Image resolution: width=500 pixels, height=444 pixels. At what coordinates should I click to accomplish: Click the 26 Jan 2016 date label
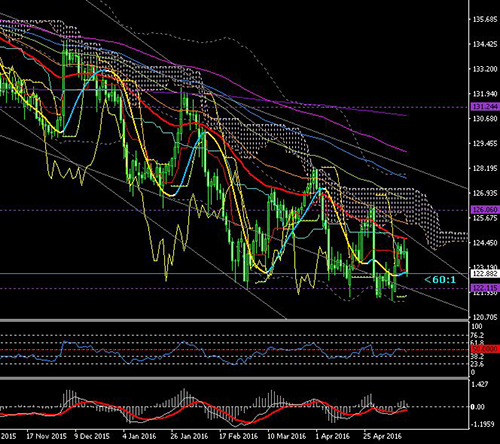(x=189, y=436)
